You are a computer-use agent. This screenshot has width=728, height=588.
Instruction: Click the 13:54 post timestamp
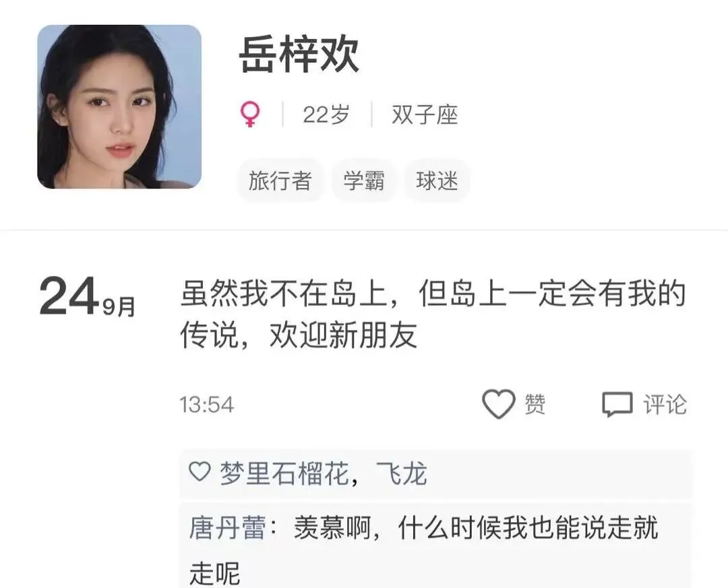[x=207, y=405]
